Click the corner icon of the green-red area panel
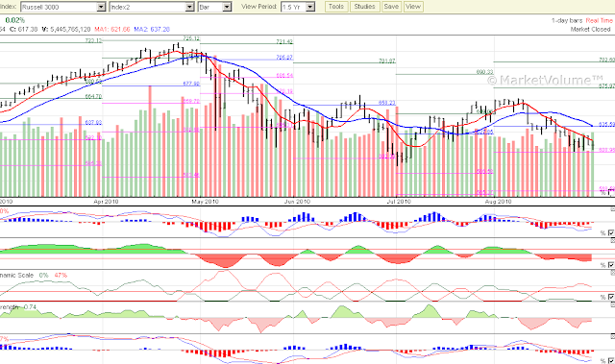 coord(613,241)
